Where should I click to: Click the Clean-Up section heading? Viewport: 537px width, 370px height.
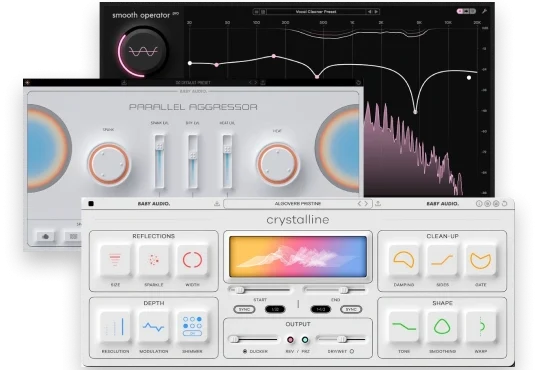pos(442,236)
